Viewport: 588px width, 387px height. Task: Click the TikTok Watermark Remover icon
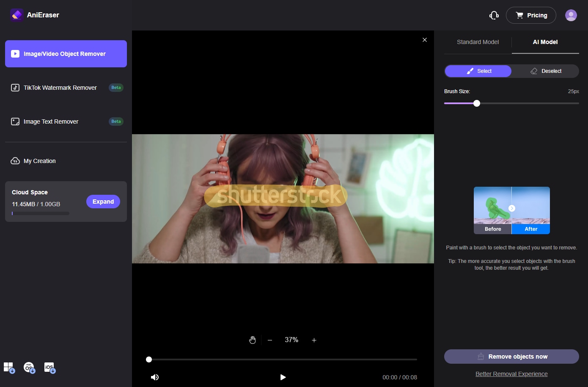coord(15,88)
